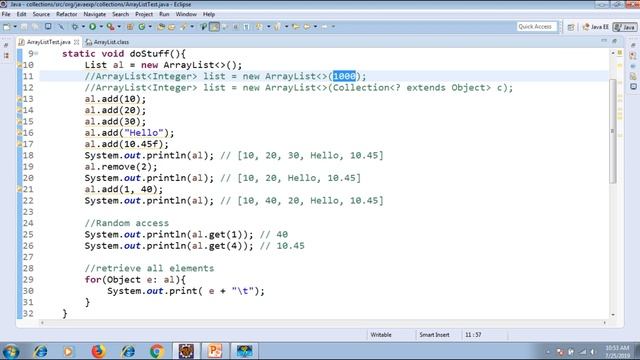Viewport: 640px width, 360px height.
Task: Open the Search menu
Action: coord(120,14)
